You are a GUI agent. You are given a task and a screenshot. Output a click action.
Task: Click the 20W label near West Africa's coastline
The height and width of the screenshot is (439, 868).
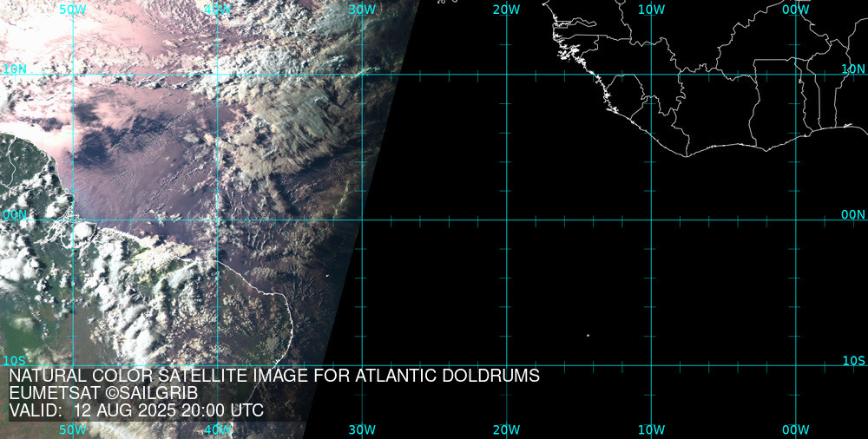(507, 9)
